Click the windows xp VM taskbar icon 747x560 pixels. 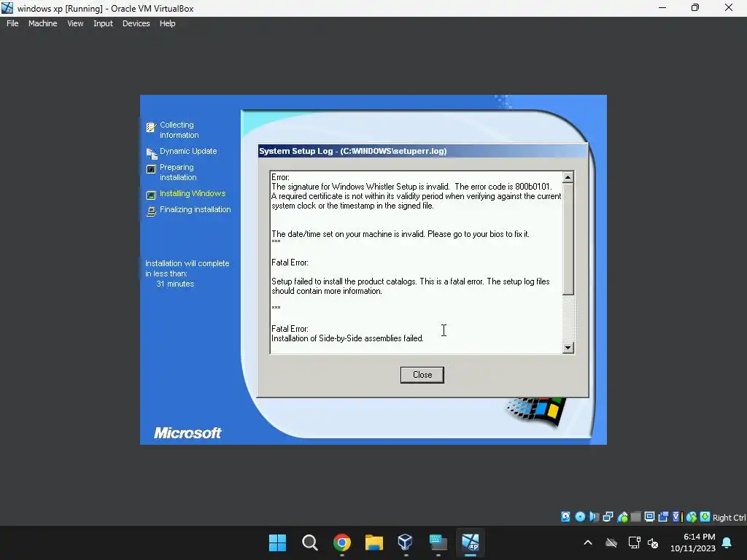click(471, 542)
